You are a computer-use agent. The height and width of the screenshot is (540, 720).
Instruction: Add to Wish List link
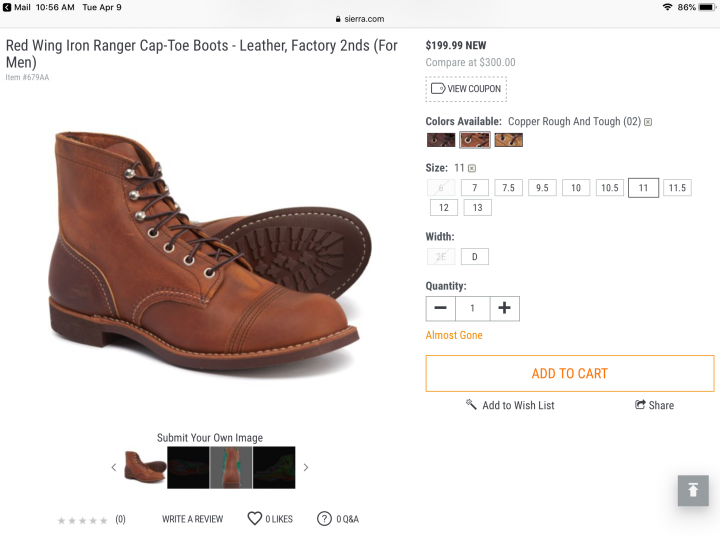[x=510, y=405]
